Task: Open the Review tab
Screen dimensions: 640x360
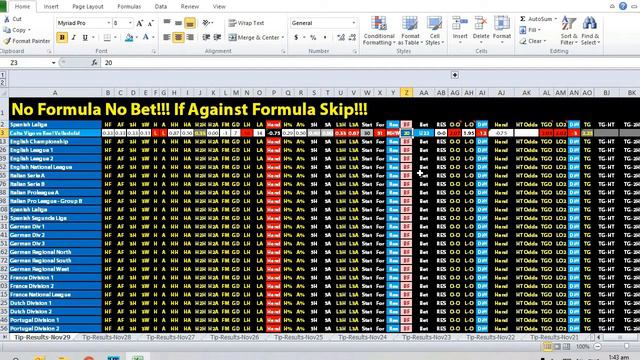Action: [x=190, y=7]
